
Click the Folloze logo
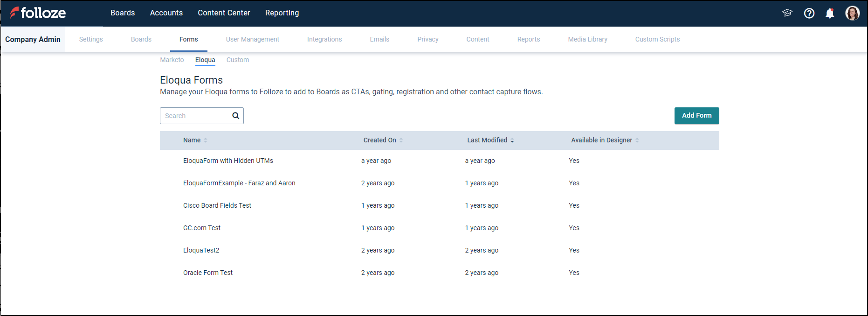click(38, 13)
